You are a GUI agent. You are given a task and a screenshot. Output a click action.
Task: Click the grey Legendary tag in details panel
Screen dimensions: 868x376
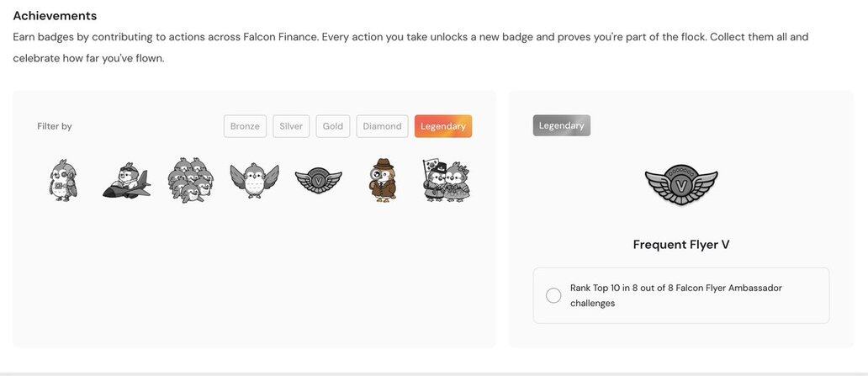tap(561, 125)
